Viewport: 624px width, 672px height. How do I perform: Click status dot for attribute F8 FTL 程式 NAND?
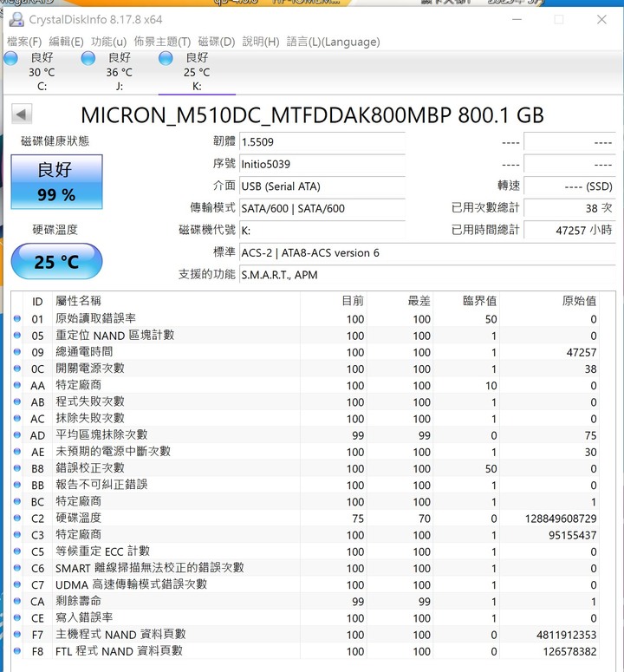(17, 650)
